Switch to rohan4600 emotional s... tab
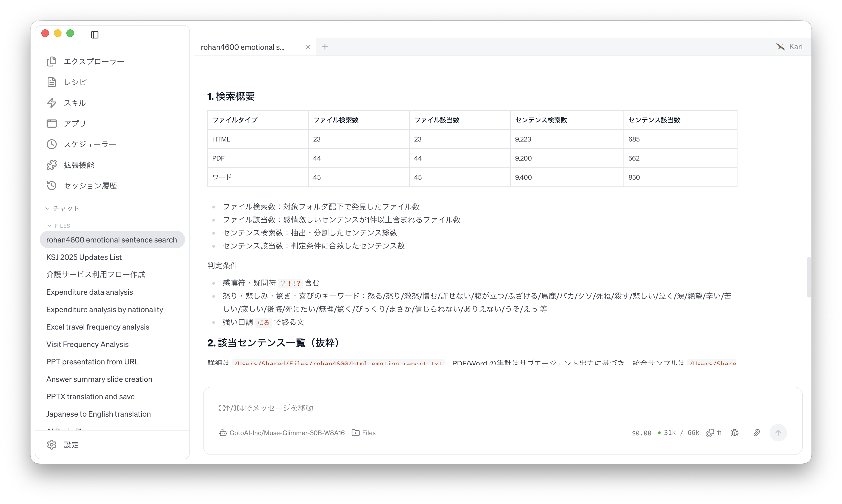This screenshot has width=842, height=504. click(243, 47)
